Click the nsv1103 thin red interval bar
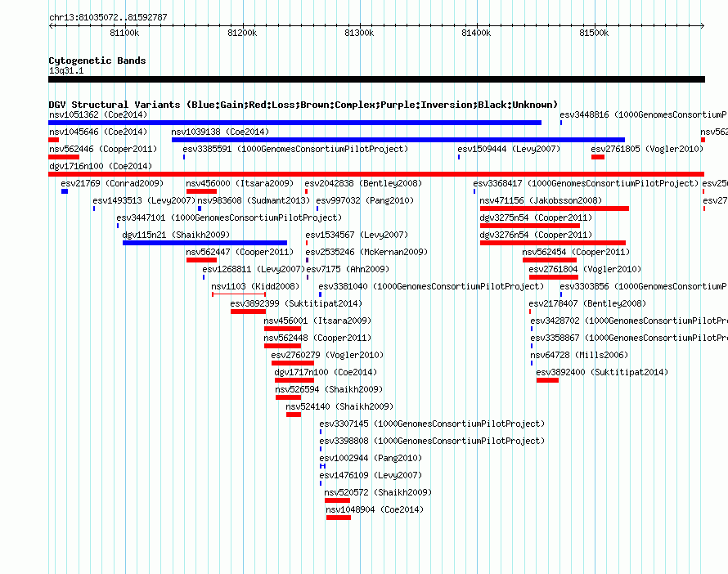The width and height of the screenshot is (728, 574). 239,294
